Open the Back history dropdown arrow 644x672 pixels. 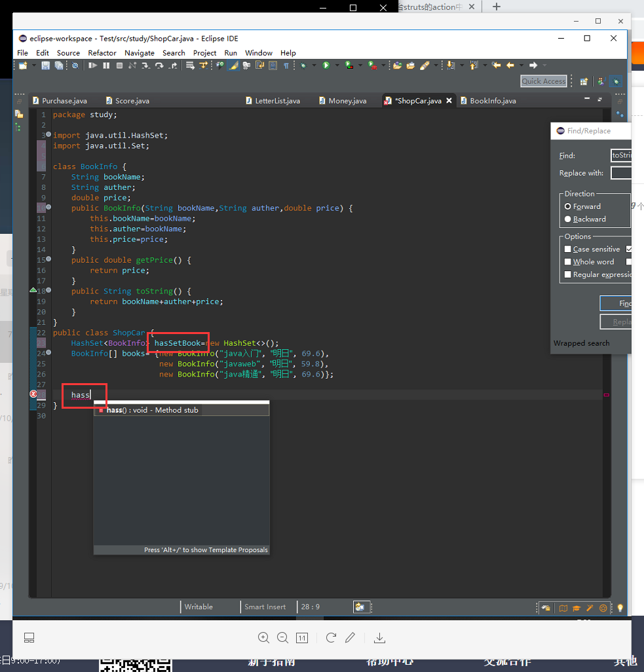click(x=521, y=65)
